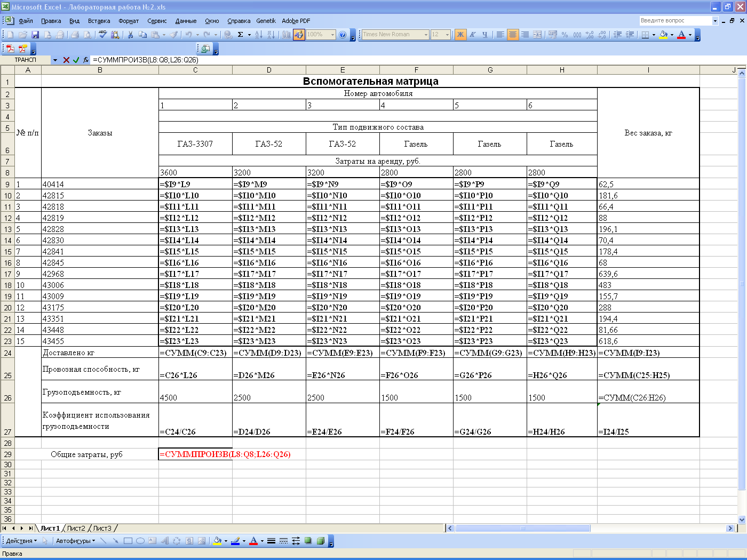This screenshot has height=560, width=747.
Task: Click the Введите вопрос help box
Action: (x=676, y=21)
